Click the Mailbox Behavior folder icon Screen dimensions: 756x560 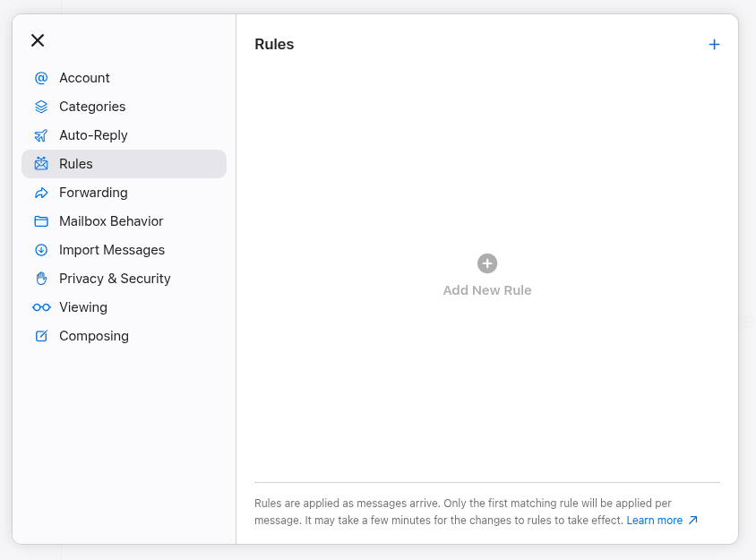(41, 221)
